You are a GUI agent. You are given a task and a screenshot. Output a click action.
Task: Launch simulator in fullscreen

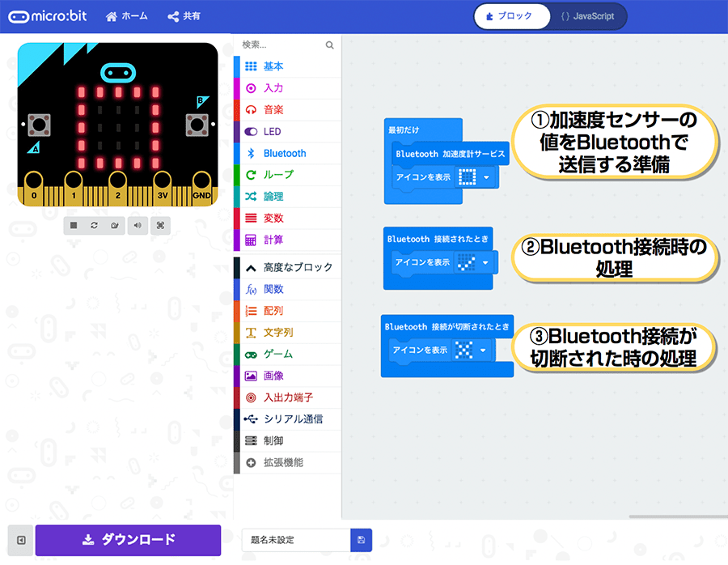click(161, 225)
